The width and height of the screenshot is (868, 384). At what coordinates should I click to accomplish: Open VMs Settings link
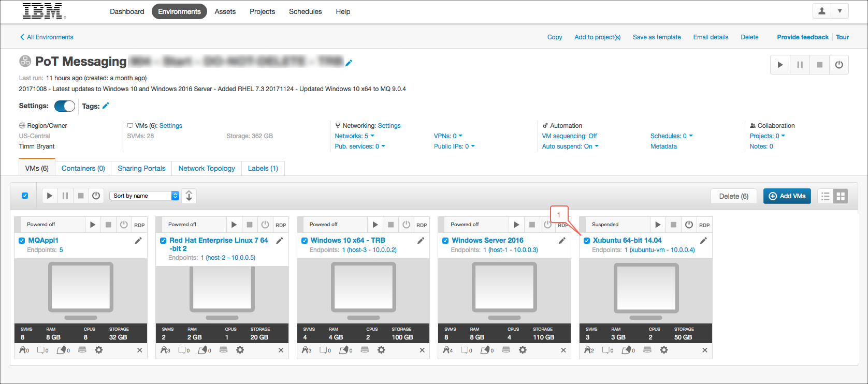[171, 126]
